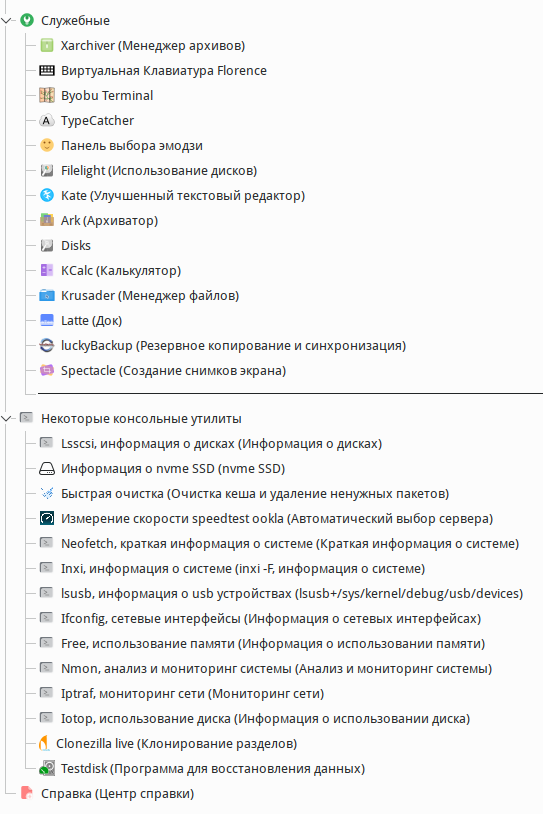Click the Clonezilla live icon
Viewport: 543px width, 814px height.
click(44, 743)
